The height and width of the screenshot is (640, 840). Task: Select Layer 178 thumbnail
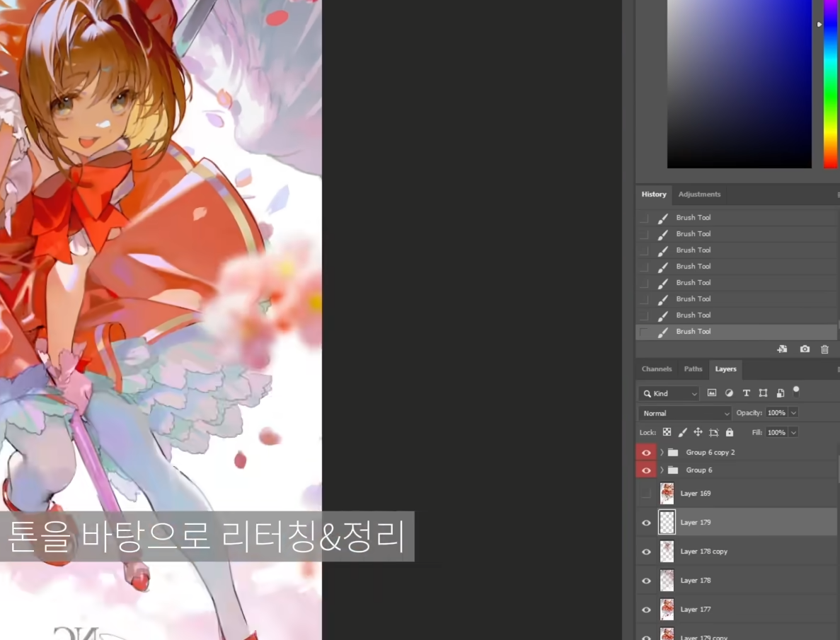[x=667, y=581]
